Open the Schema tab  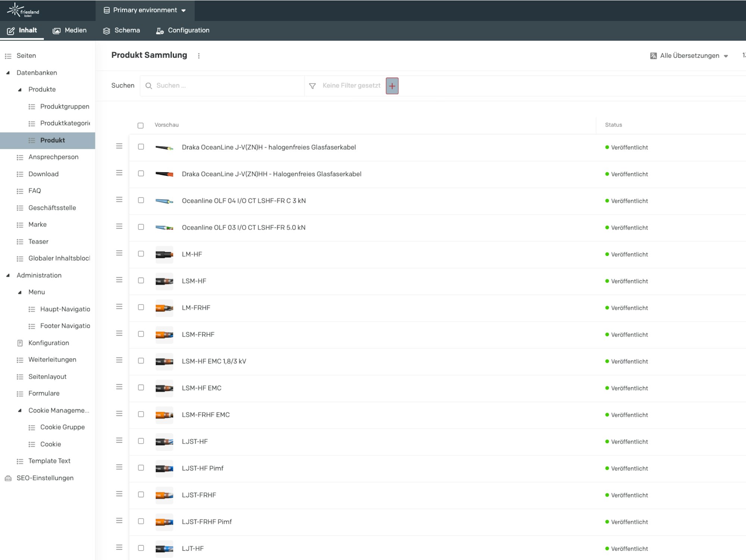[122, 31]
